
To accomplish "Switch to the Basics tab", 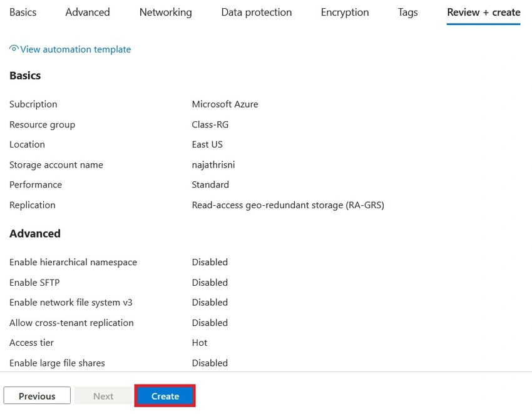I will pyautogui.click(x=23, y=13).
